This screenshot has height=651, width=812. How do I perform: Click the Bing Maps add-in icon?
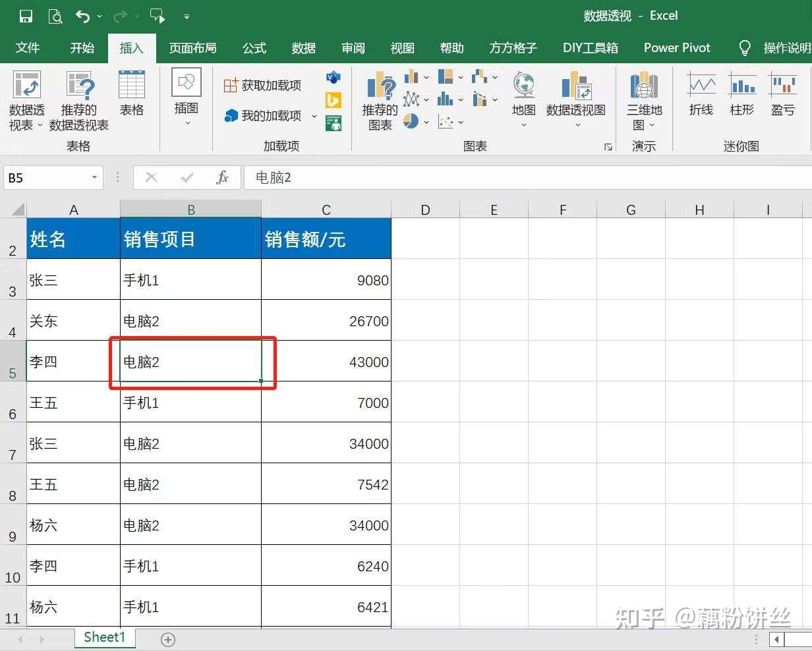pyautogui.click(x=333, y=100)
